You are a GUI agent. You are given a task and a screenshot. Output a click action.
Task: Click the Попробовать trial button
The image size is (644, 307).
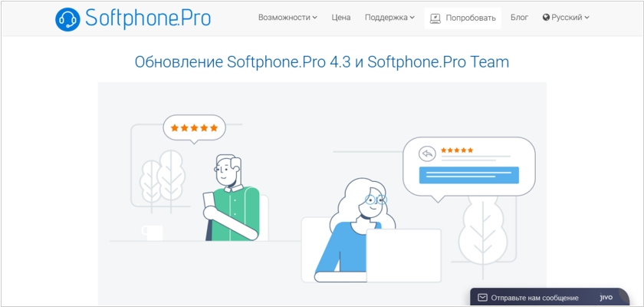[x=462, y=18]
